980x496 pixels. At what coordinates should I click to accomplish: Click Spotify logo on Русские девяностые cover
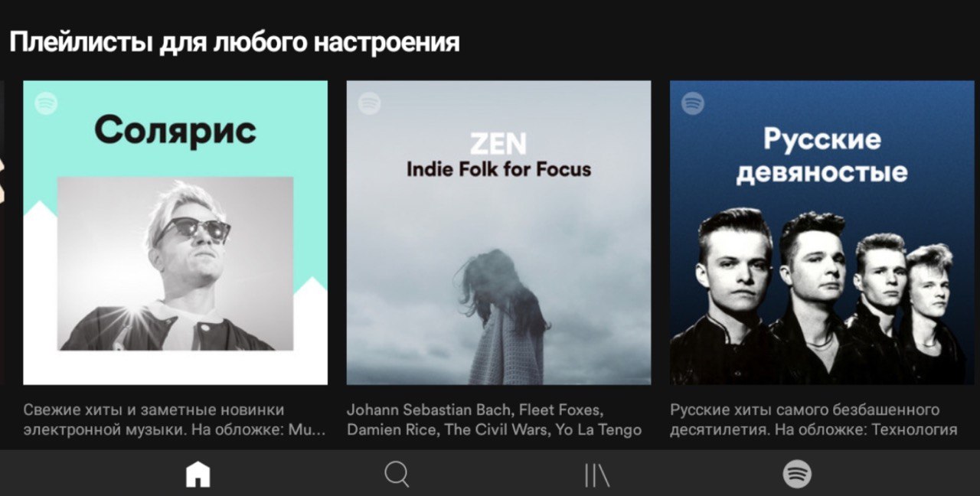[693, 103]
